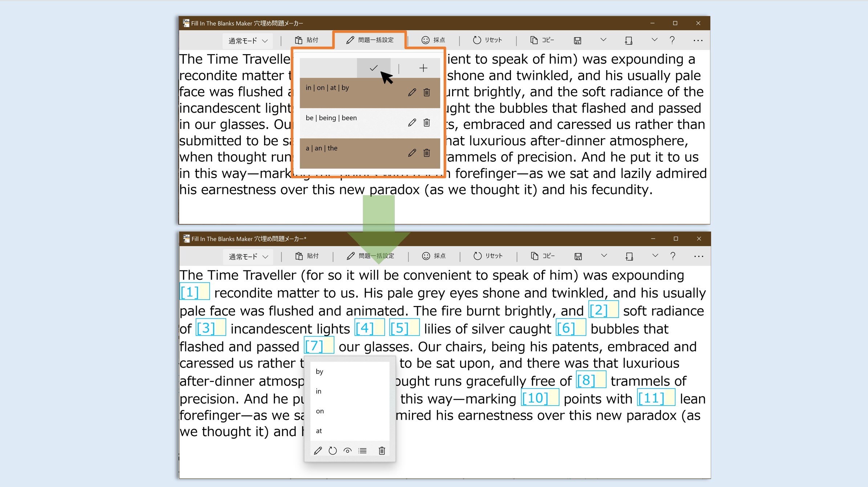Click the delete trash icon on blank answer popup

coord(382,451)
